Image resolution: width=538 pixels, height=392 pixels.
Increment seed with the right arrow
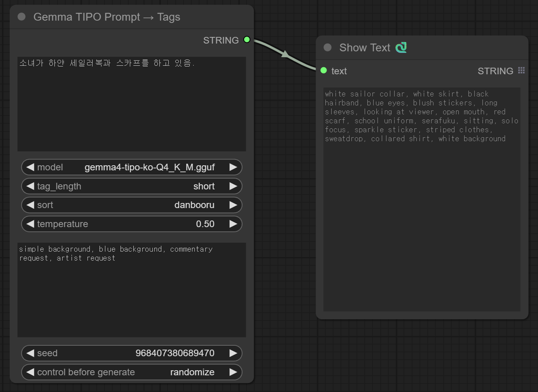pos(233,353)
